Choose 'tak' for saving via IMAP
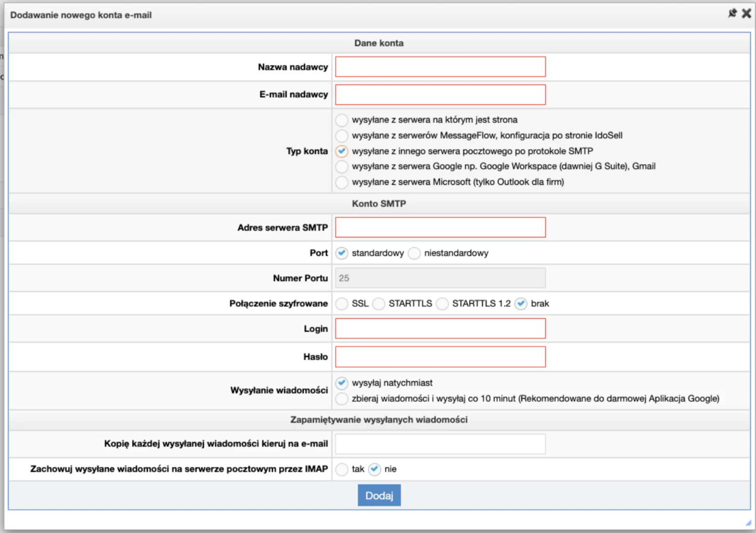Viewport: 756px width, 533px height. coord(342,469)
